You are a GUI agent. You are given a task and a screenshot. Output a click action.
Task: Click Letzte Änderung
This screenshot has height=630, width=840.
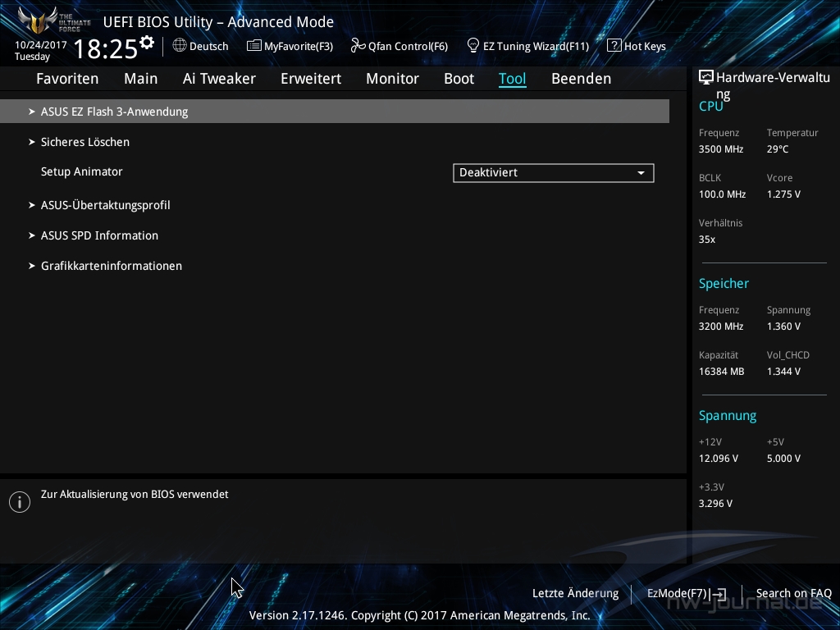point(575,594)
